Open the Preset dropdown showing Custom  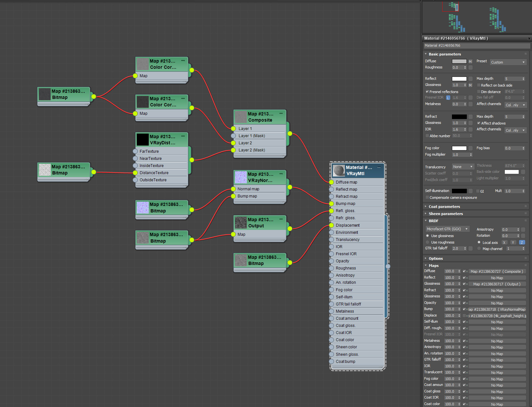(x=508, y=62)
